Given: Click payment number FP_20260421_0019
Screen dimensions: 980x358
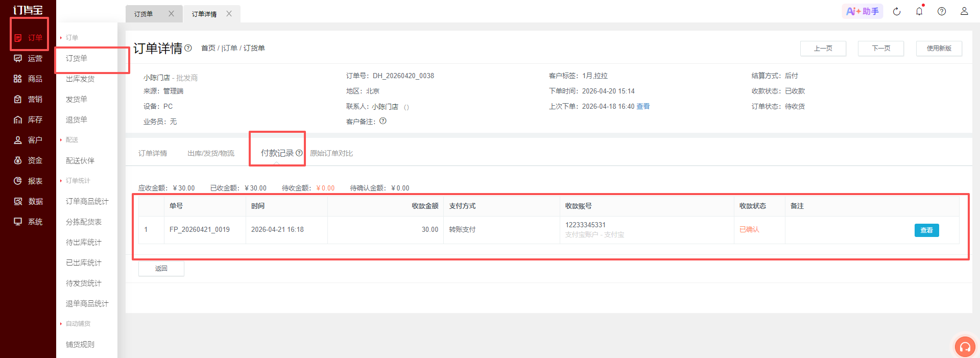Looking at the screenshot, I should click(x=200, y=230).
